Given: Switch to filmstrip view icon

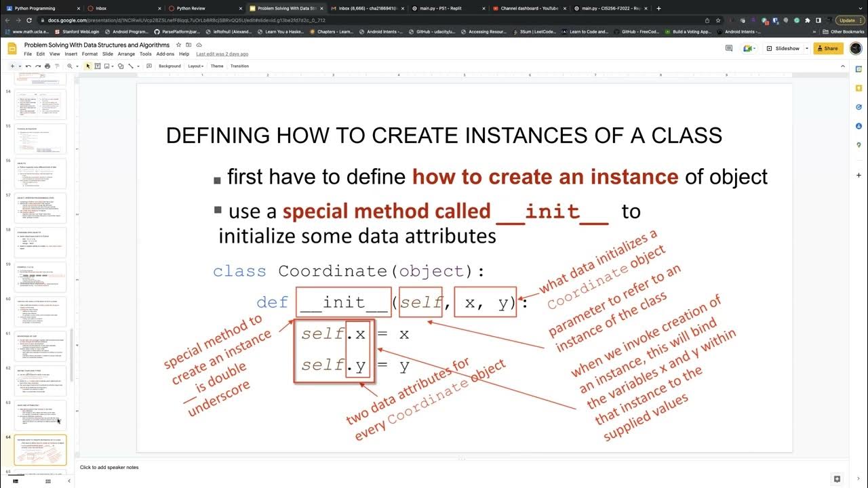Looking at the screenshot, I should tap(16, 481).
